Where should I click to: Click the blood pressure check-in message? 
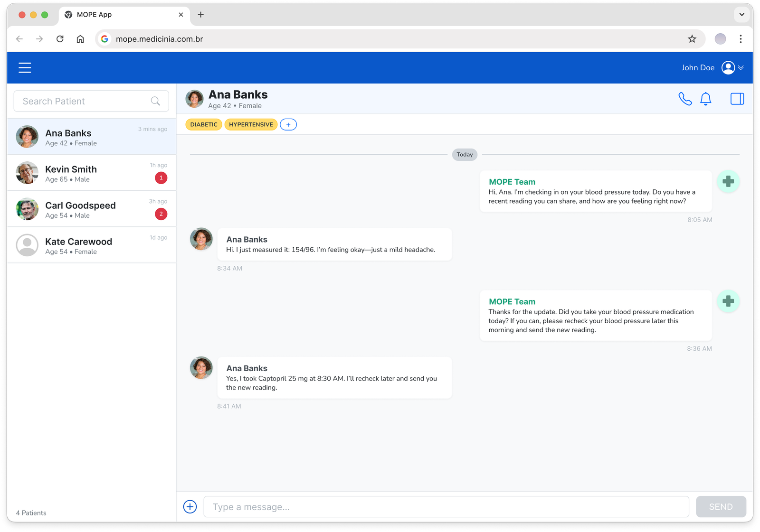click(x=596, y=191)
